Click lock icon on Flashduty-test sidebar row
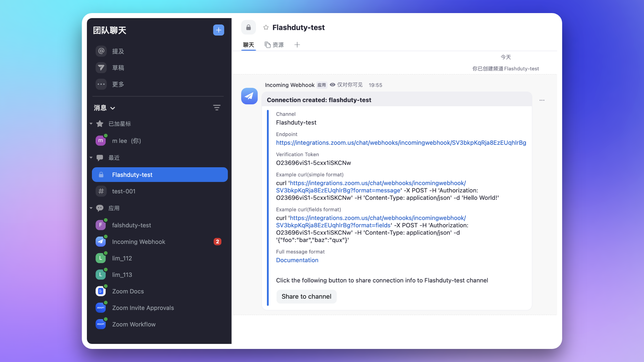The image size is (644, 362). [101, 175]
